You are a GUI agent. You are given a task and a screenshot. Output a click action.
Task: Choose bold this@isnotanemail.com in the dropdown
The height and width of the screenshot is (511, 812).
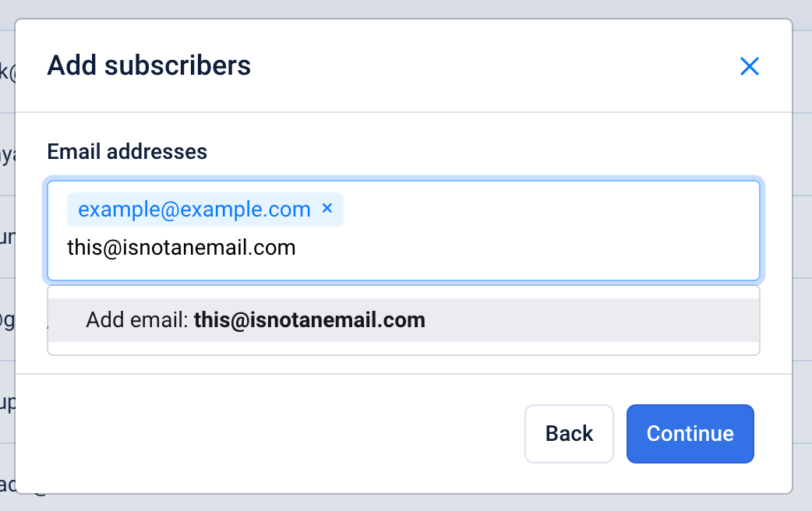(309, 320)
